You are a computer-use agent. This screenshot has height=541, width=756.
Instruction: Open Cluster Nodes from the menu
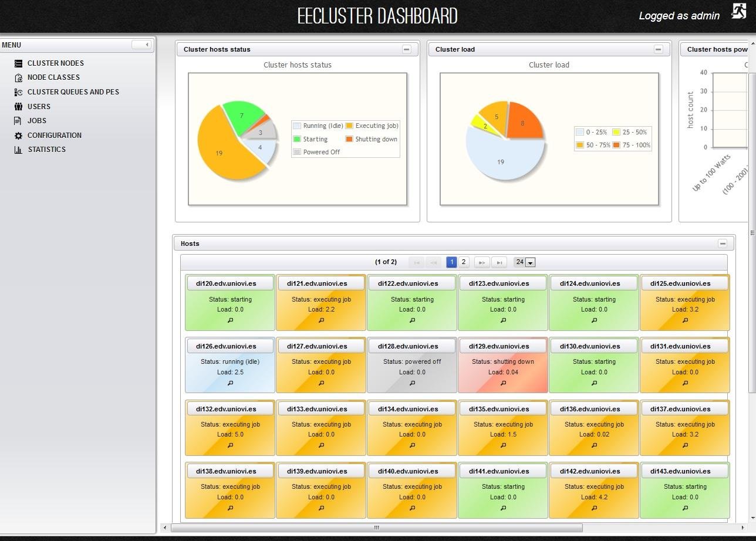pyautogui.click(x=19, y=63)
